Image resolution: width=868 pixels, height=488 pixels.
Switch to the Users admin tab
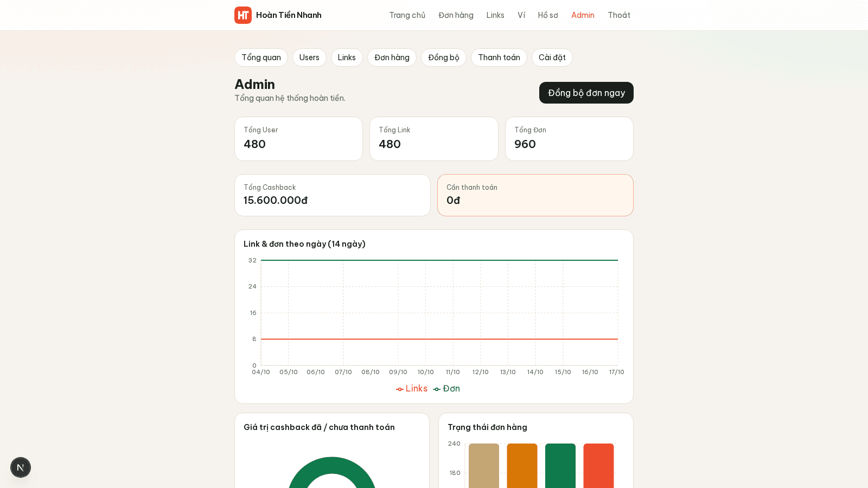point(309,57)
